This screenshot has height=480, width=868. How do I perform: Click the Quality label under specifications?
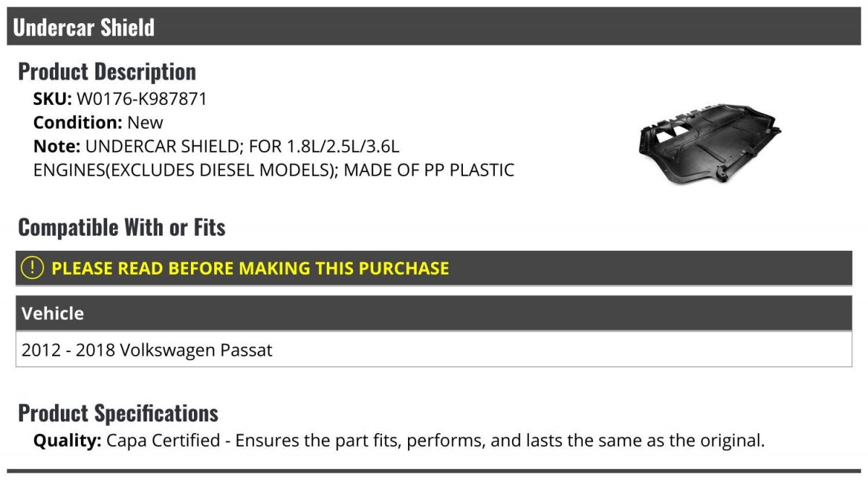pos(67,440)
